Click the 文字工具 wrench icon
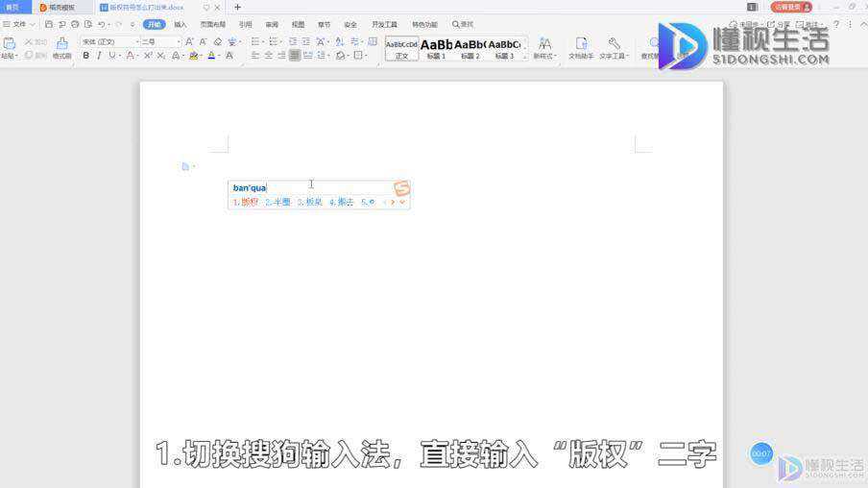Screen dimensions: 868x488 (614, 43)
